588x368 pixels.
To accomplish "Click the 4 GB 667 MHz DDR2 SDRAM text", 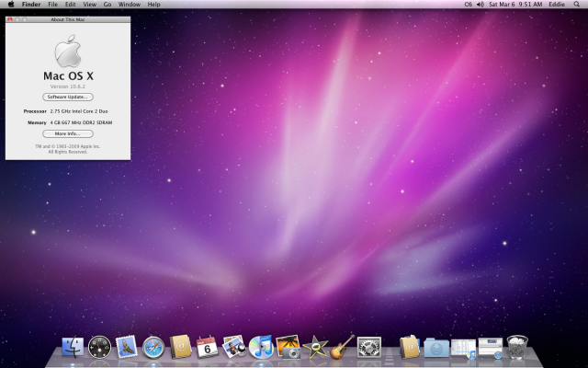I will 82,122.
